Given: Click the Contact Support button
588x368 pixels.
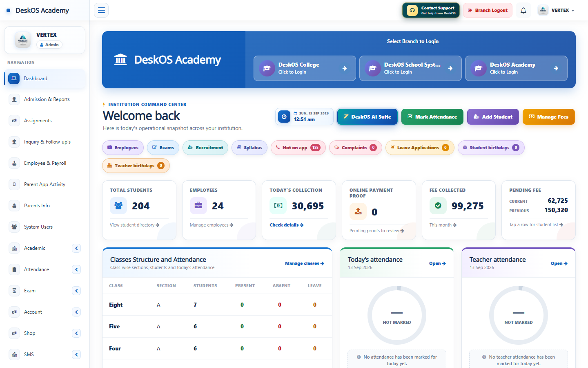Looking at the screenshot, I should [431, 10].
